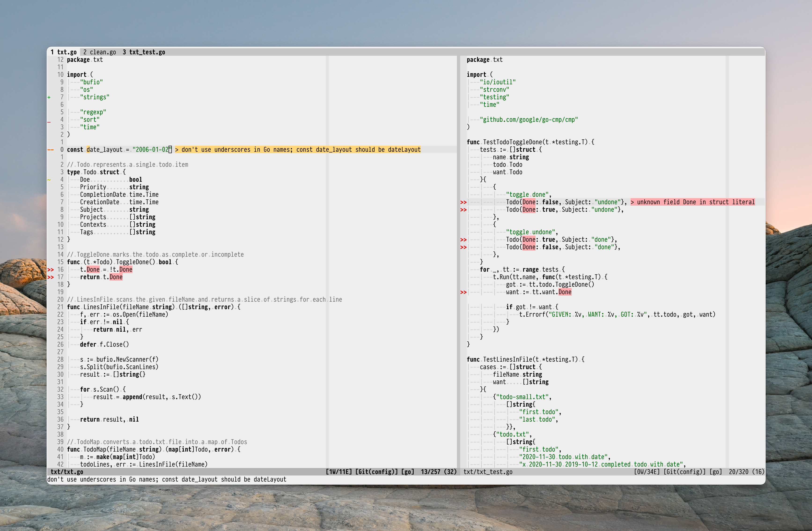Switch to the clean.go buffer tab
812x531 pixels.
99,52
